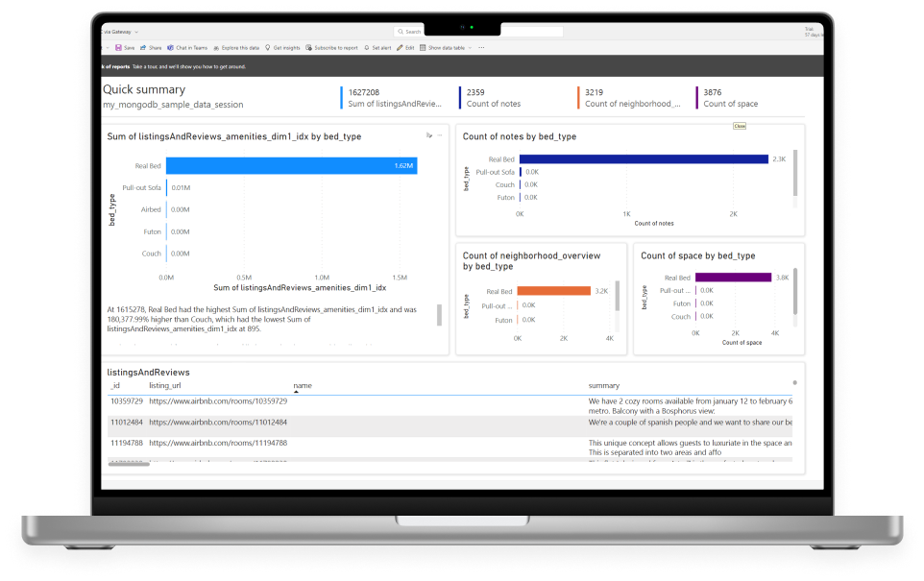Click the Set alert bell
Image resolution: width=924 pixels, height=581 pixels.
(x=366, y=47)
